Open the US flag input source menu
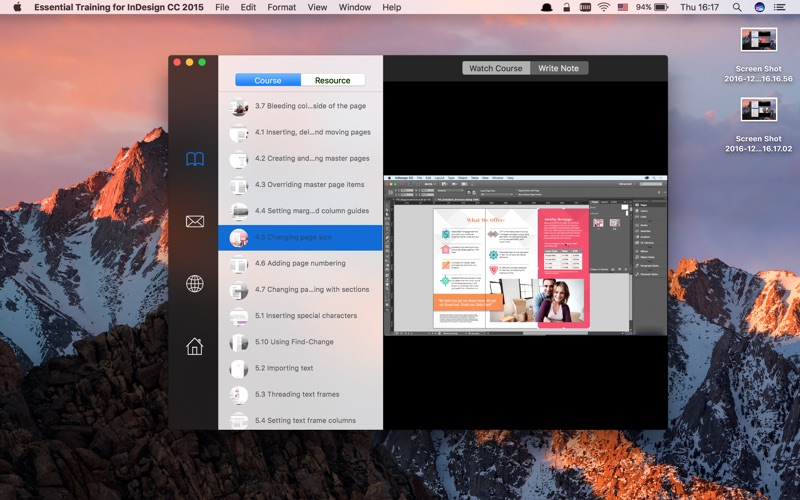 pos(623,7)
